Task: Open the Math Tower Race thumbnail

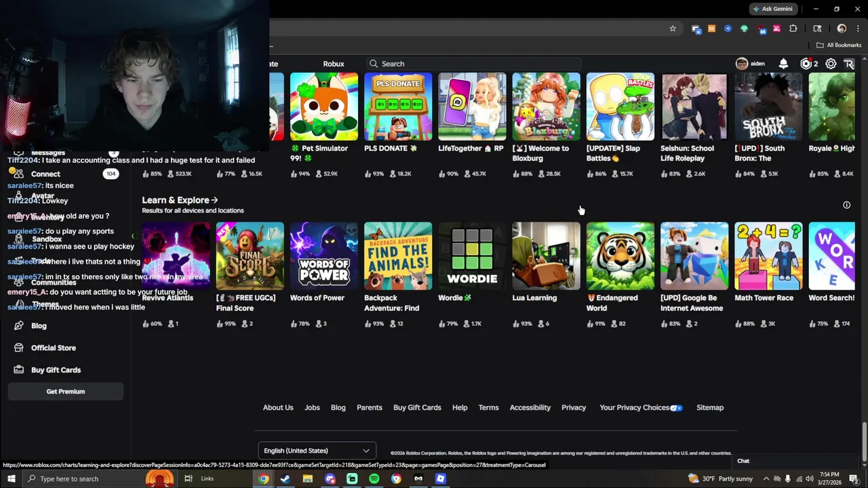Action: (768, 256)
